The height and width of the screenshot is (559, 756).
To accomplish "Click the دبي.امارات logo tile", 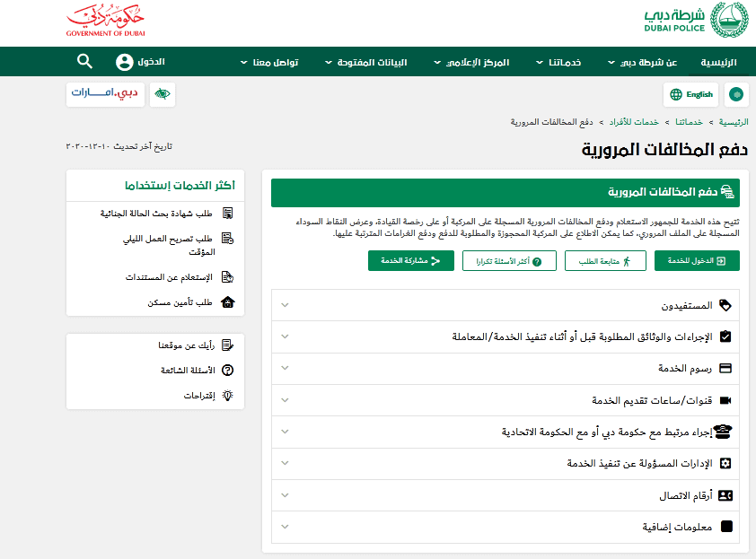I will tap(105, 93).
